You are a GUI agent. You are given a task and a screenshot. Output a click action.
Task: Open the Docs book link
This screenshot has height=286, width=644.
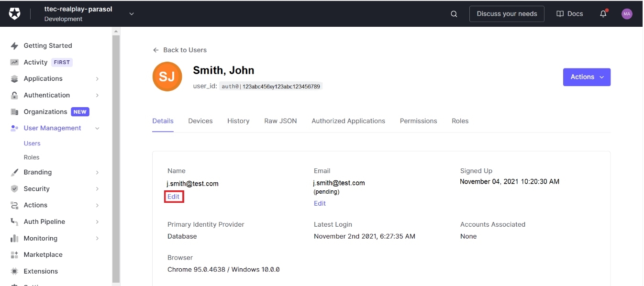click(x=569, y=14)
